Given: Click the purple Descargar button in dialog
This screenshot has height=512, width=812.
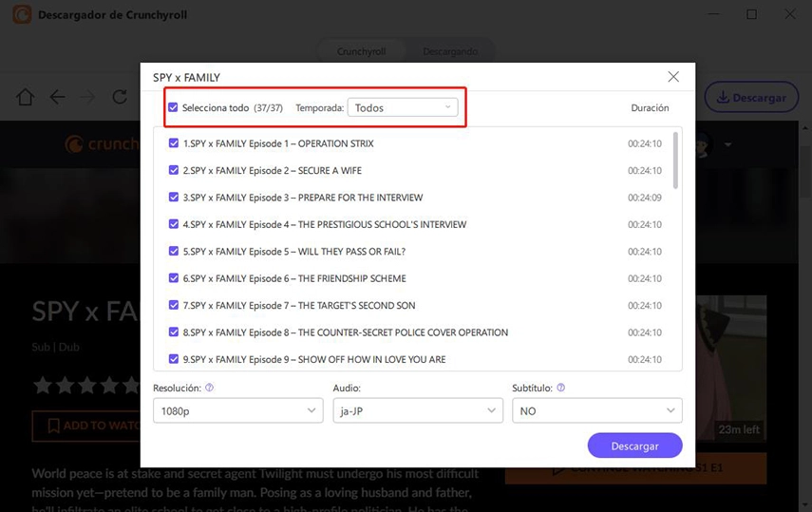Looking at the screenshot, I should pos(634,446).
